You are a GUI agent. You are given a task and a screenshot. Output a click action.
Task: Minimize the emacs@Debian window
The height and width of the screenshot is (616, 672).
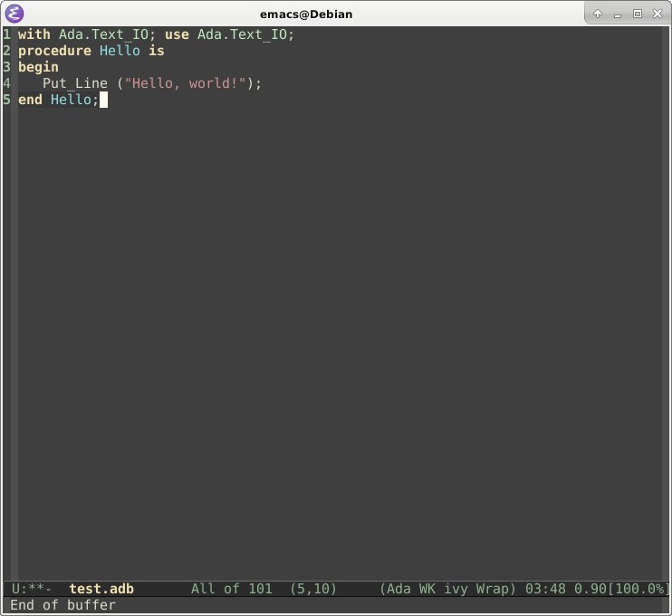click(617, 14)
